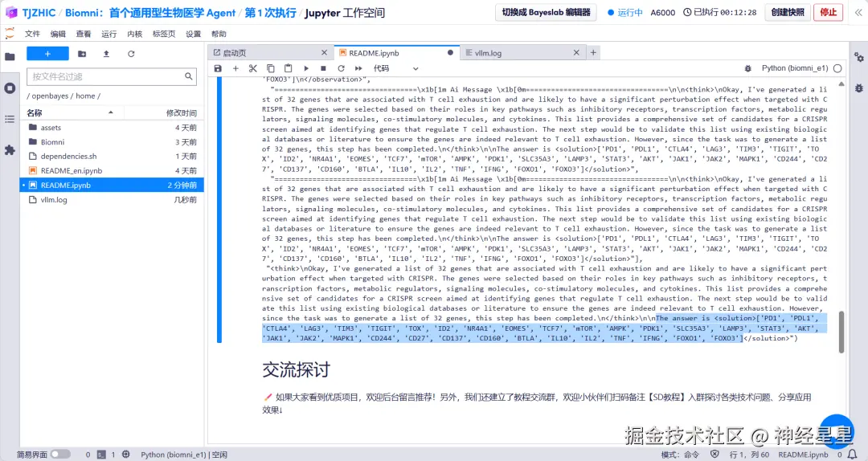Click the kernel status circle indicator
The width and height of the screenshot is (868, 461).
coord(837,68)
